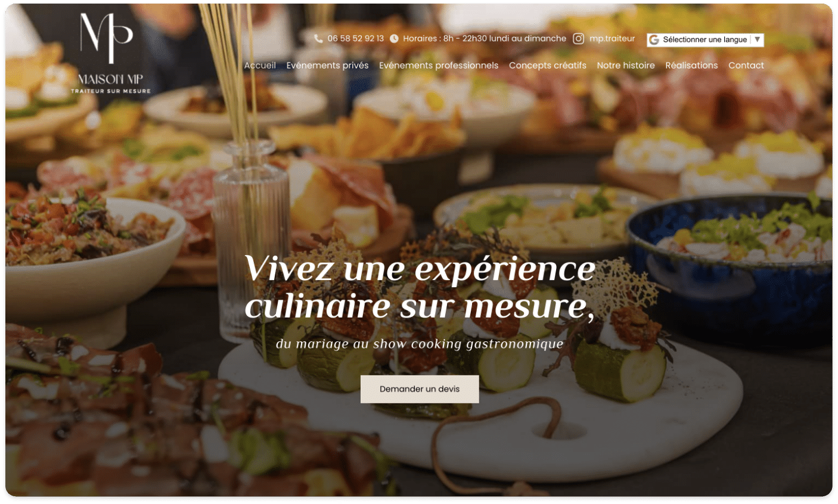The image size is (838, 504).
Task: Go to Réalisations
Action: click(x=691, y=66)
